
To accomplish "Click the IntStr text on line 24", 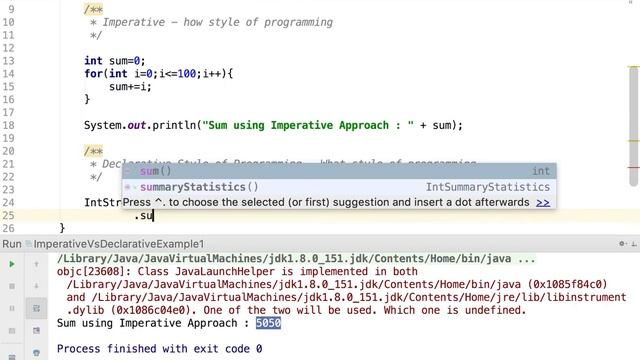I will click(x=103, y=203).
